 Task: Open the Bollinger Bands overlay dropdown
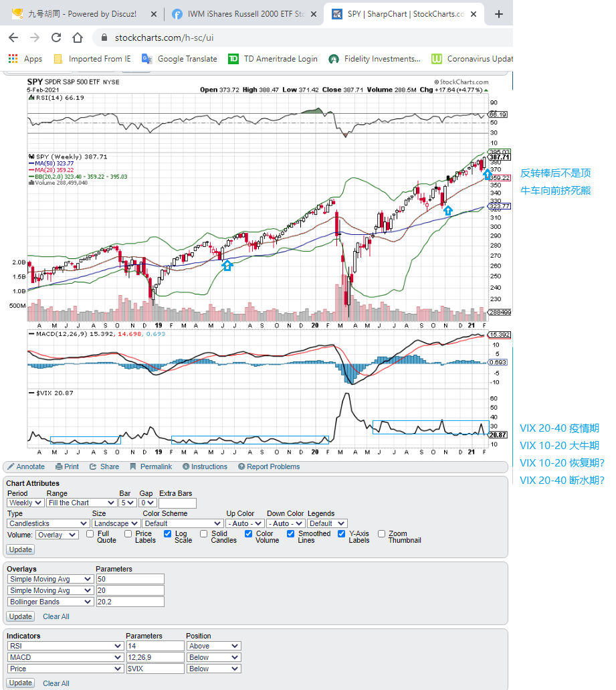coord(50,602)
